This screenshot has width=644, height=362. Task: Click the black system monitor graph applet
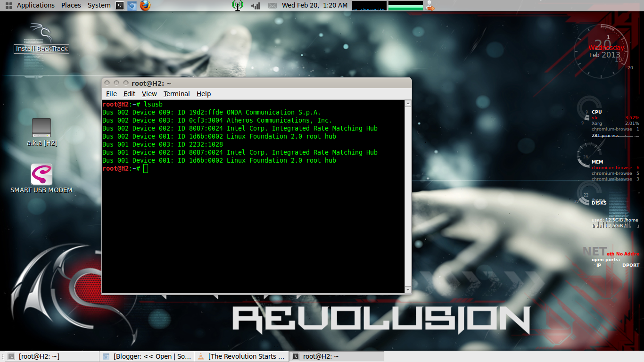tap(369, 6)
